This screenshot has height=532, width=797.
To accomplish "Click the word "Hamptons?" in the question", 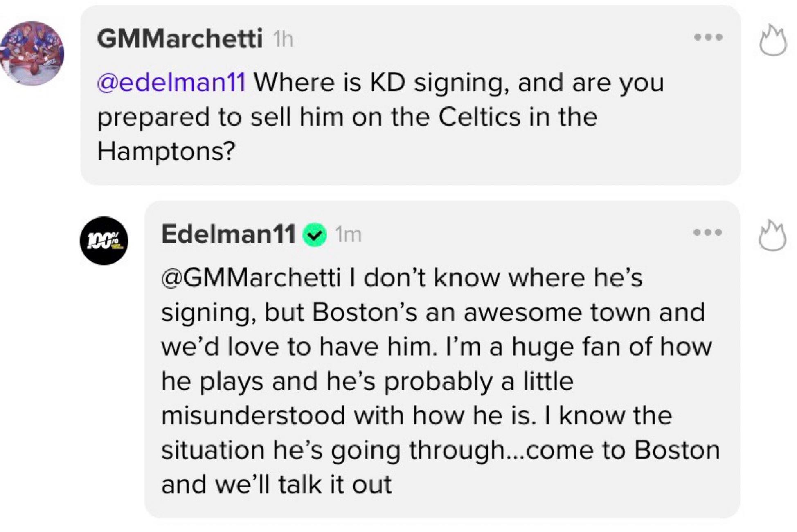I will click(166, 151).
